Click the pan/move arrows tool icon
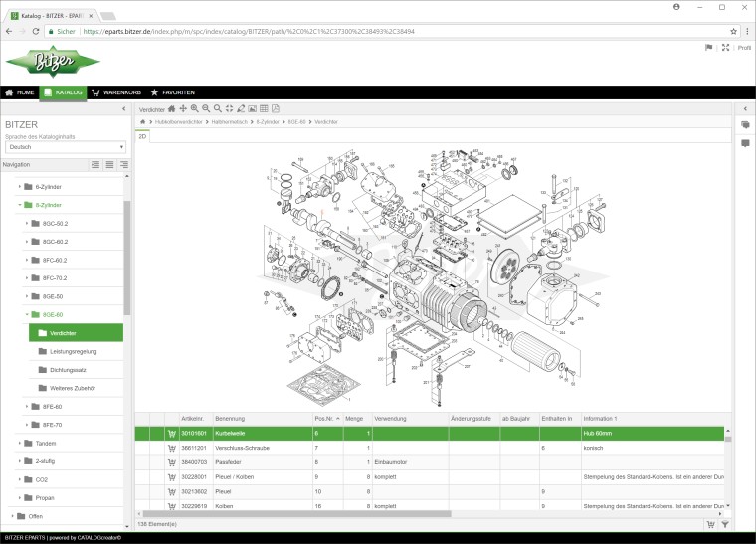The height and width of the screenshot is (544, 756). (183, 108)
